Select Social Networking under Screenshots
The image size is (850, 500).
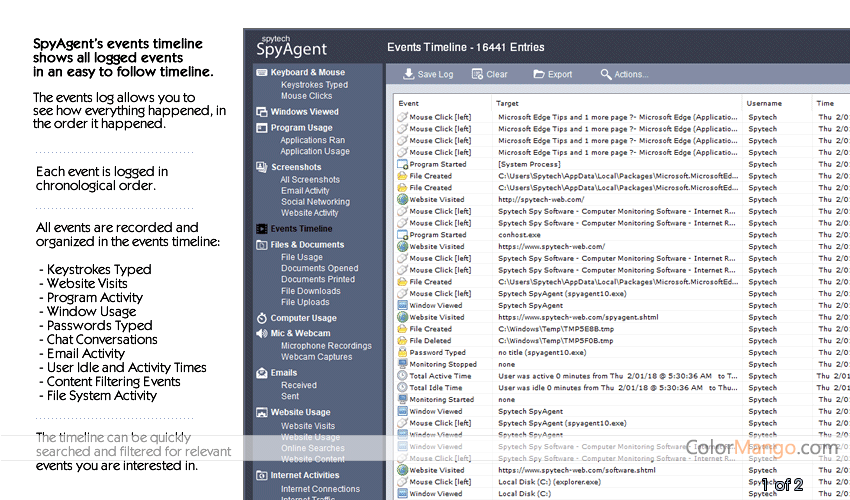pyautogui.click(x=314, y=202)
